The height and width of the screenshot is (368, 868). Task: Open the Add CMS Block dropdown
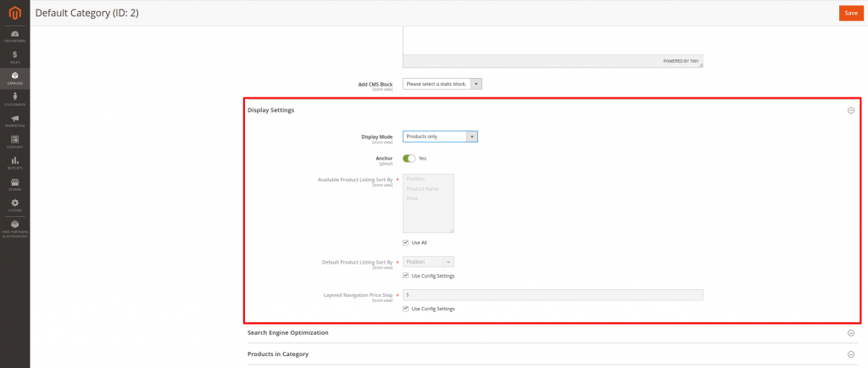click(x=442, y=84)
